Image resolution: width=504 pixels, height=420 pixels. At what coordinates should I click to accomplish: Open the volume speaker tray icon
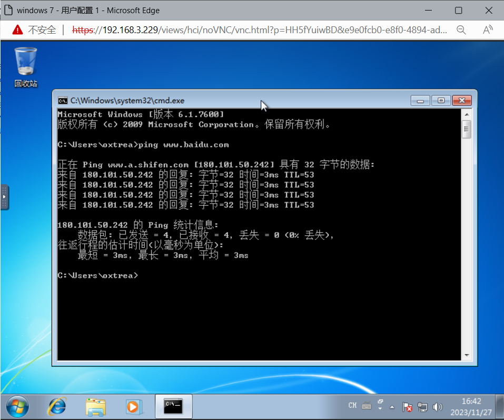437,407
